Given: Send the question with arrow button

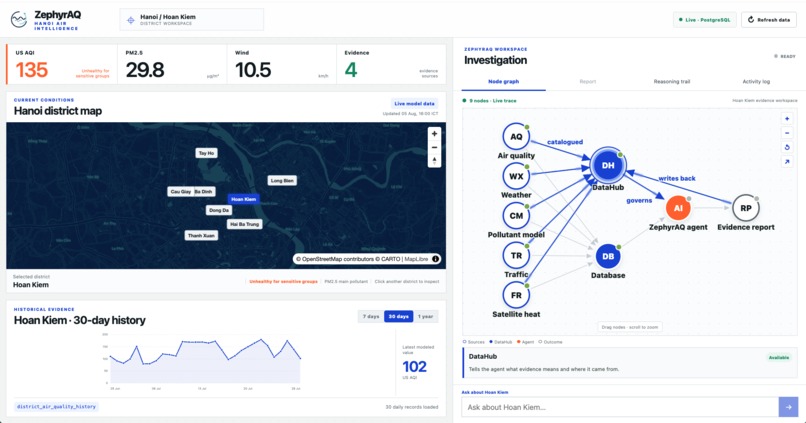Looking at the screenshot, I should tap(789, 407).
